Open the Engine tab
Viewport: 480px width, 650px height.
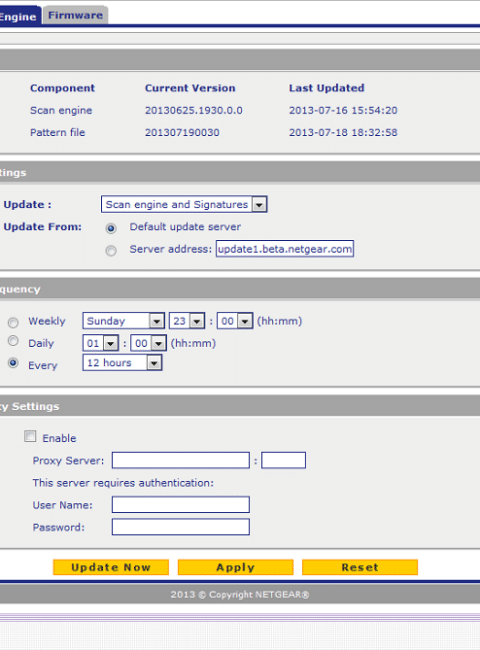19,16
